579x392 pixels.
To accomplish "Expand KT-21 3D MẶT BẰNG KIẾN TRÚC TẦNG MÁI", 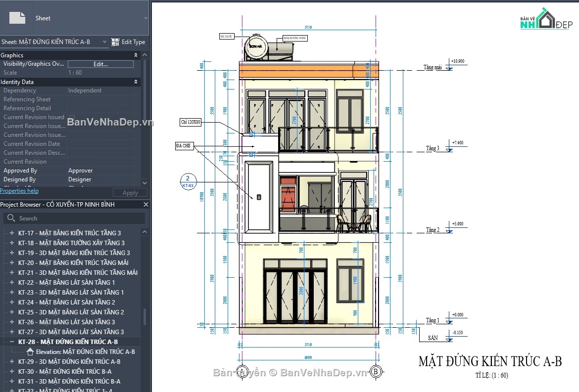I will (12, 272).
